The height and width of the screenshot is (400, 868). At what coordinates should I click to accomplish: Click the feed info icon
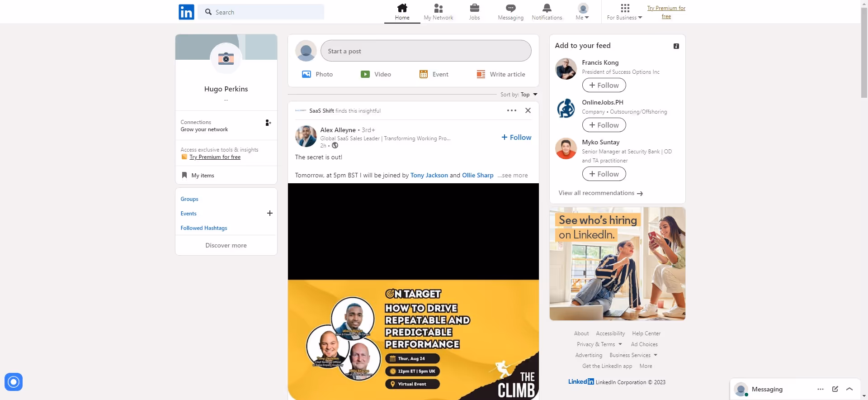click(676, 46)
